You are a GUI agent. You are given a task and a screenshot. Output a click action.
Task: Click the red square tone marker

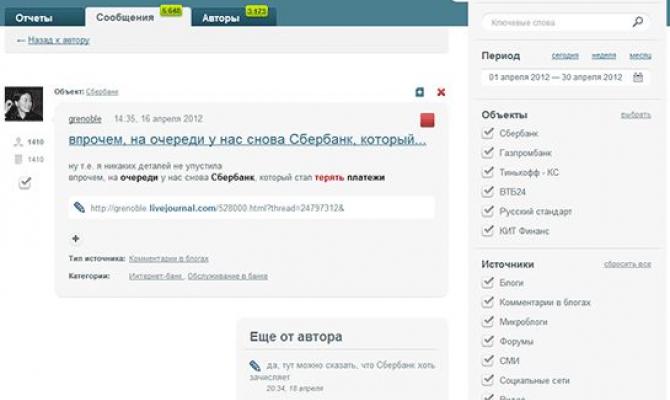click(427, 120)
